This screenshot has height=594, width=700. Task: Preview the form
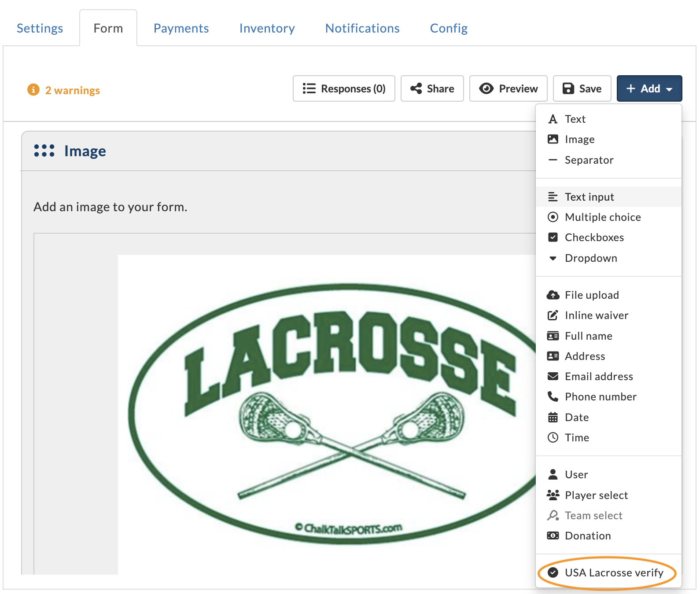point(508,88)
